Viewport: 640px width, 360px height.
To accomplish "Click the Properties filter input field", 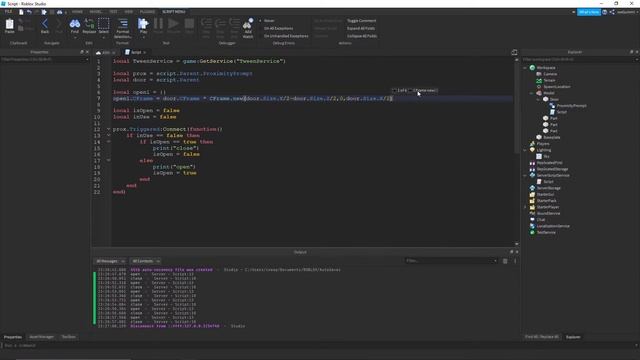I will [x=44, y=60].
